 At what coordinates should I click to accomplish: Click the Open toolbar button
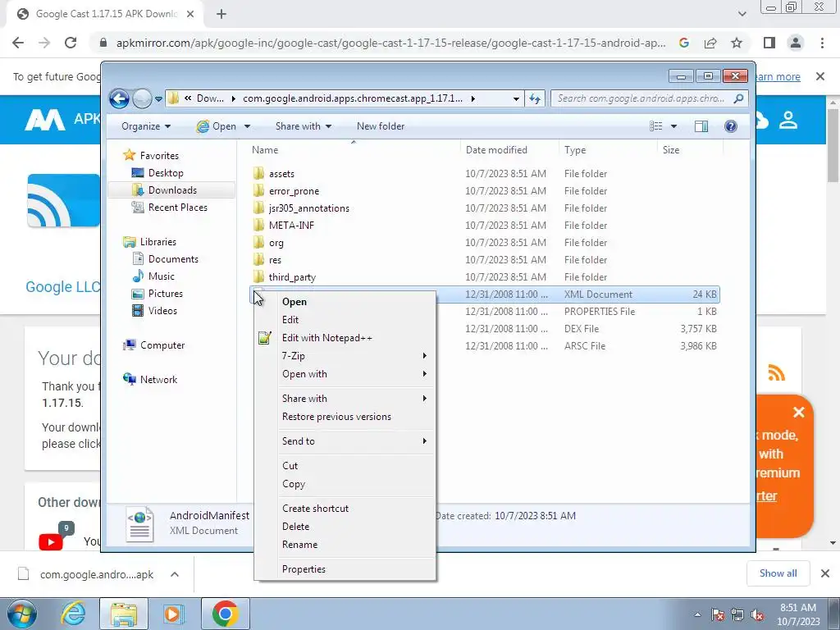tap(217, 126)
